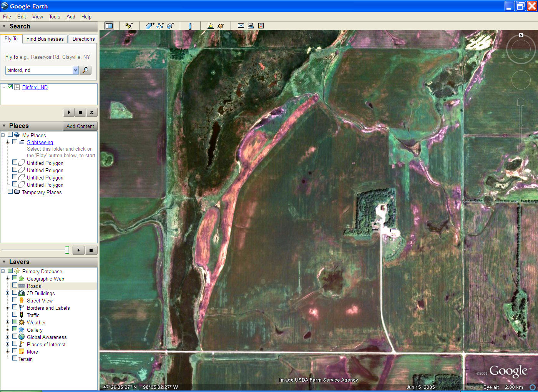Screen dimensions: 538x392
Task: Click the Geographic Web icon
Action: [22, 279]
